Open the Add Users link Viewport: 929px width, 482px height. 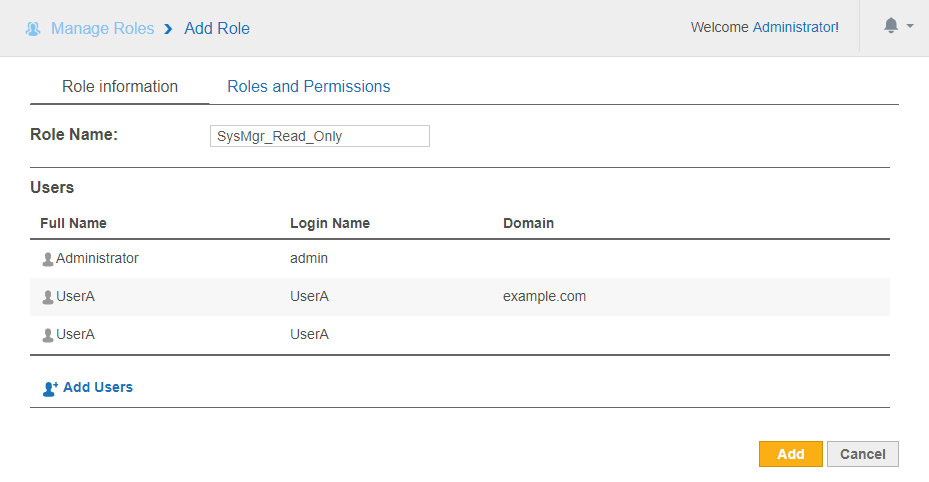[97, 387]
